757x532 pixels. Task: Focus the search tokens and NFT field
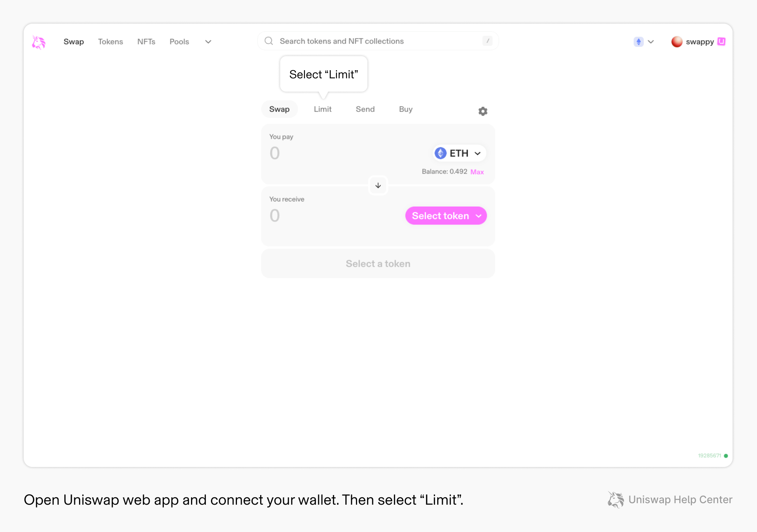[x=378, y=41]
